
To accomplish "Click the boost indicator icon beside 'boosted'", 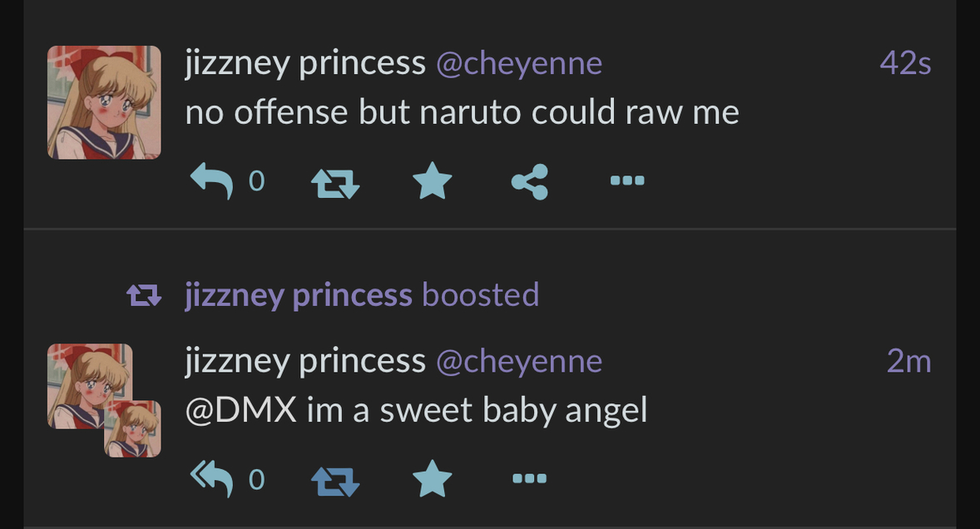I will click(145, 295).
